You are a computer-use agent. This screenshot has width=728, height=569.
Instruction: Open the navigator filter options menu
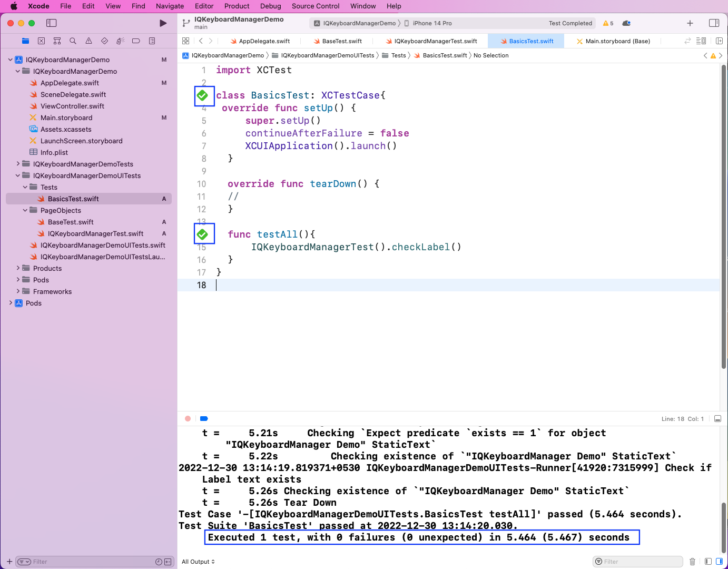24,562
